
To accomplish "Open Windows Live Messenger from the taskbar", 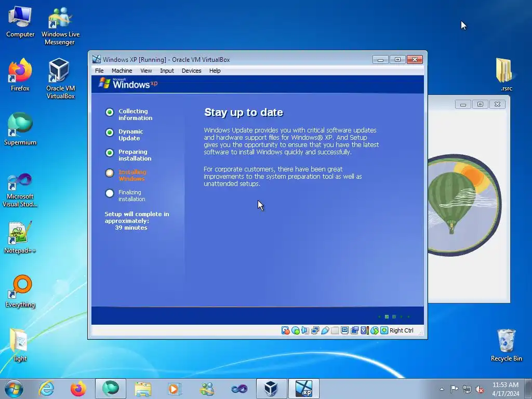I will (x=207, y=389).
